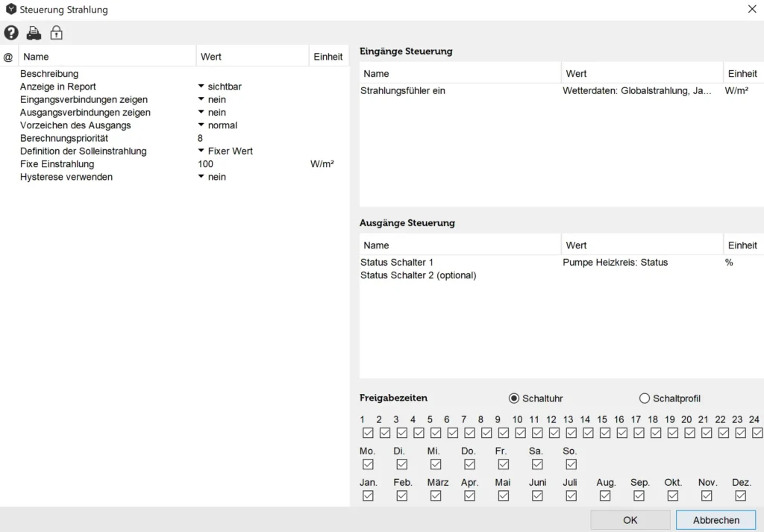
Task: Uncheck hour 23 checkbox
Action: pyautogui.click(x=740, y=433)
